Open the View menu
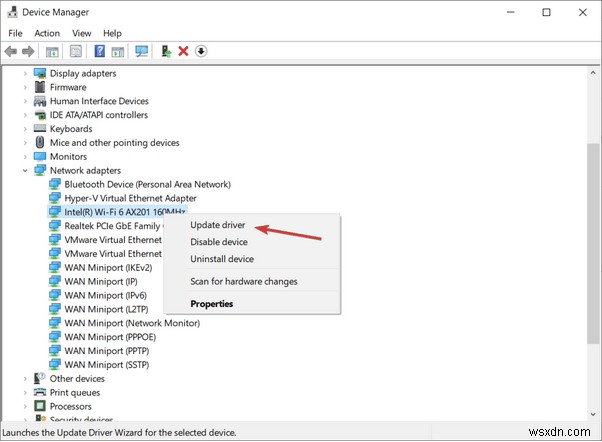 tap(82, 33)
